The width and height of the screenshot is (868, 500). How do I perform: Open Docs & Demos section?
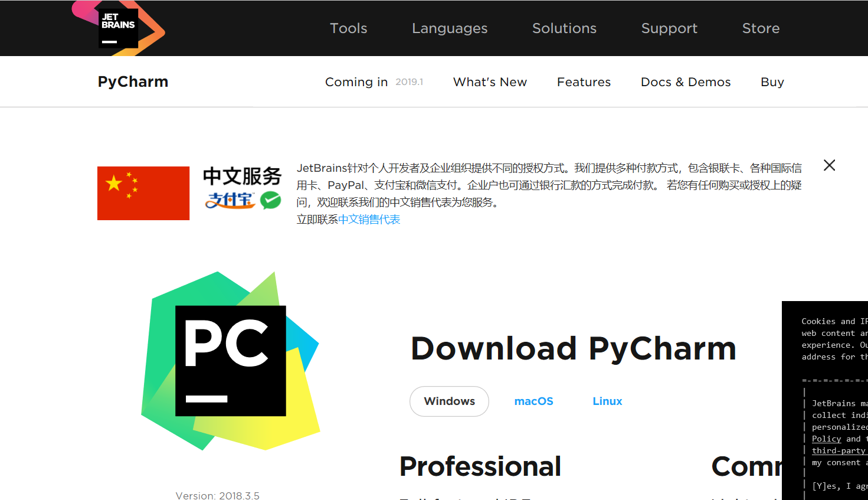coord(686,82)
